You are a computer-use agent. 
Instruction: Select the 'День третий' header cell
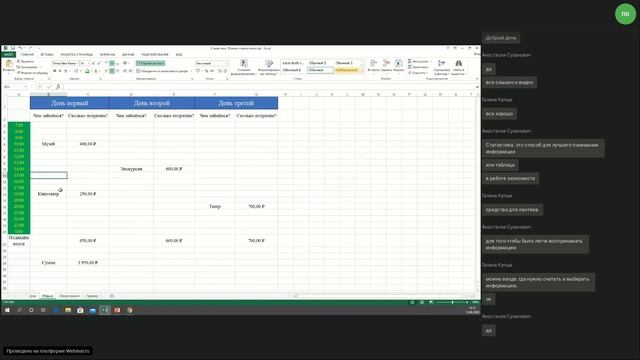coord(236,103)
